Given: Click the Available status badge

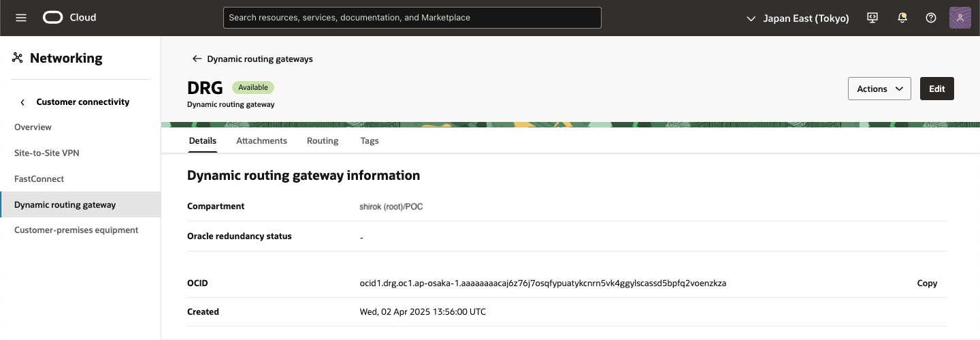Looking at the screenshot, I should click(x=253, y=87).
